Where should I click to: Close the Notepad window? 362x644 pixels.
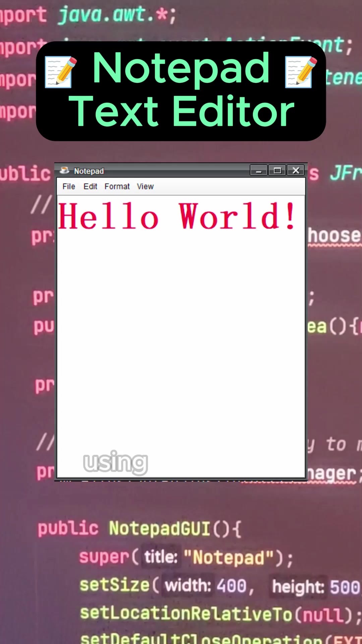296,170
